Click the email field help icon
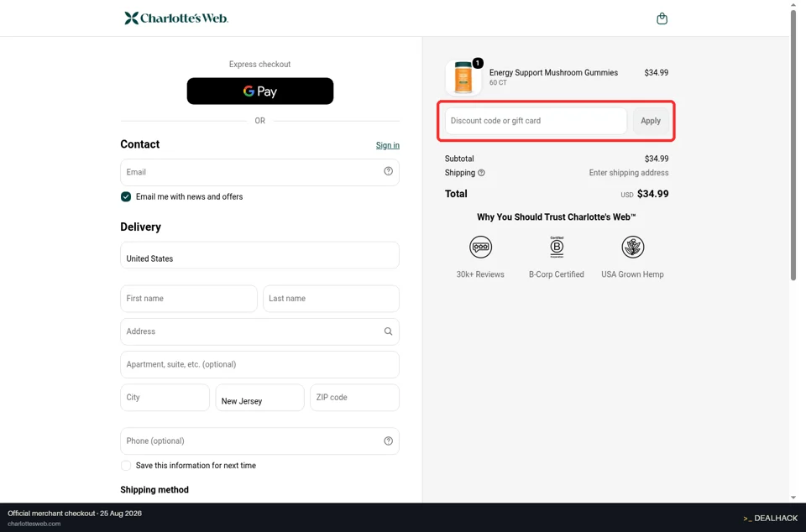This screenshot has height=532, width=806. [x=388, y=171]
